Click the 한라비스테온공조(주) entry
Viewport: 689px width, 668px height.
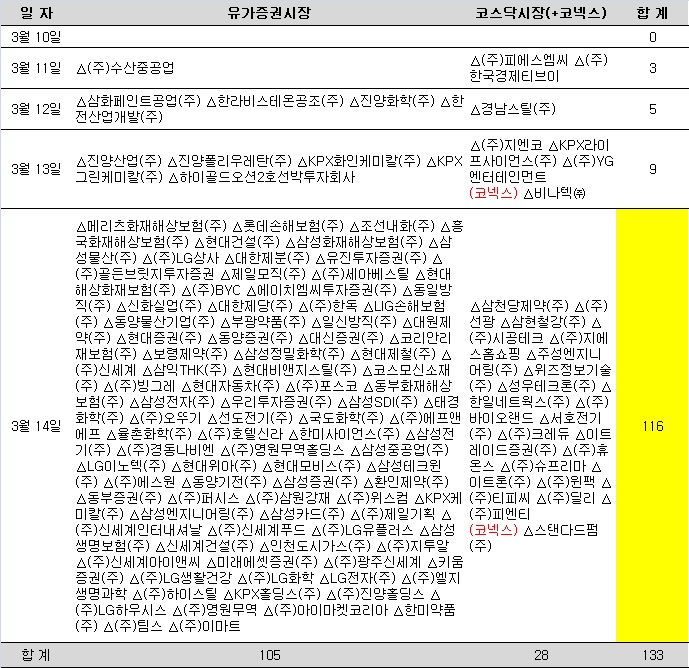pos(275,101)
